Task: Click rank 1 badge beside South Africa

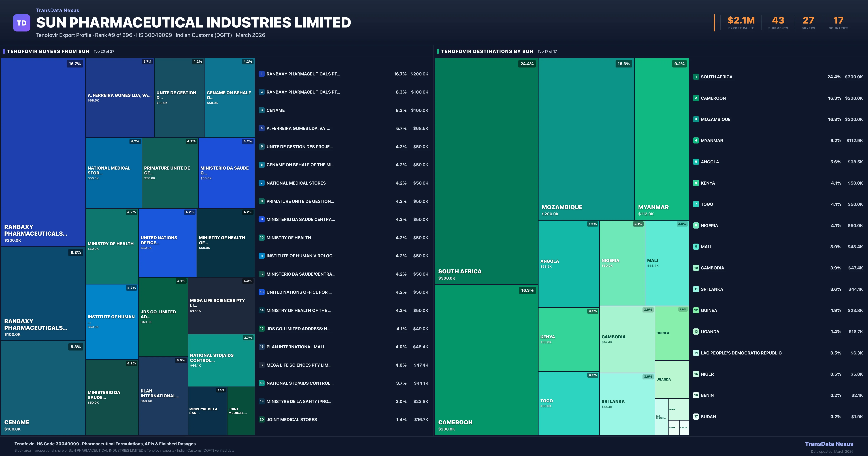Action: click(696, 77)
